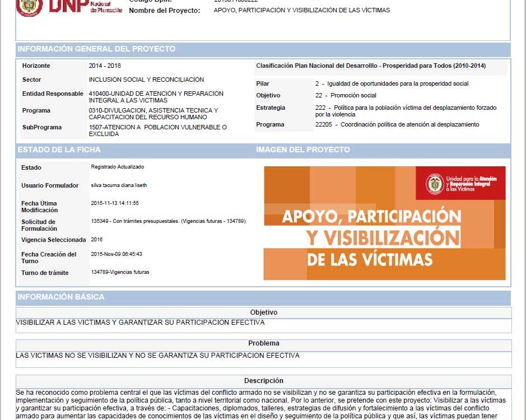This screenshot has width=526, height=420.
Task: Click the 'Información General del Proyecto' section header
Action: [263, 49]
